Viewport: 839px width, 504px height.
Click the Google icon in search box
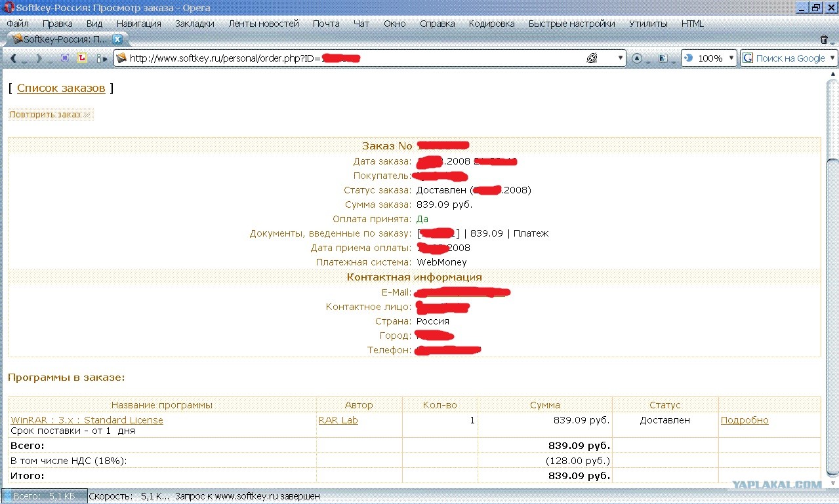[x=748, y=58]
